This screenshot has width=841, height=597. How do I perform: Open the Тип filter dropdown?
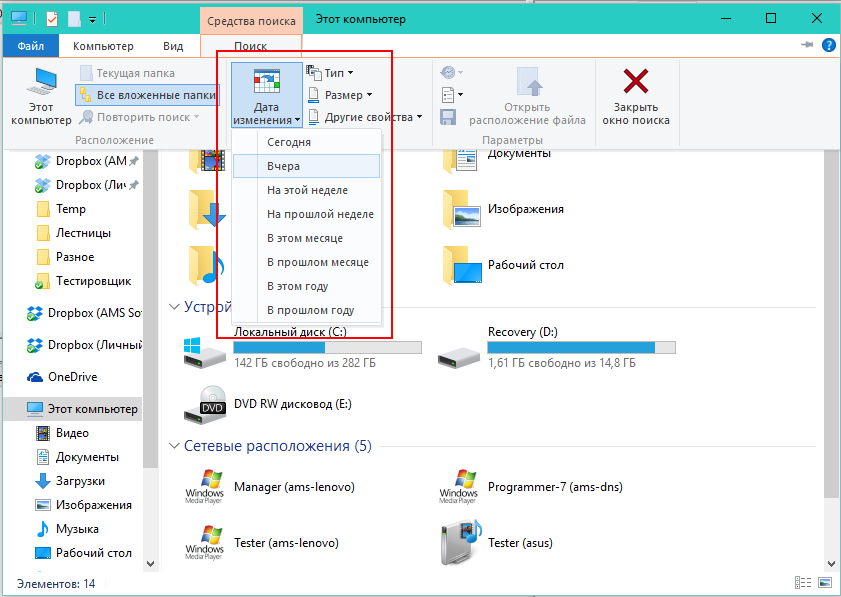pyautogui.click(x=330, y=72)
